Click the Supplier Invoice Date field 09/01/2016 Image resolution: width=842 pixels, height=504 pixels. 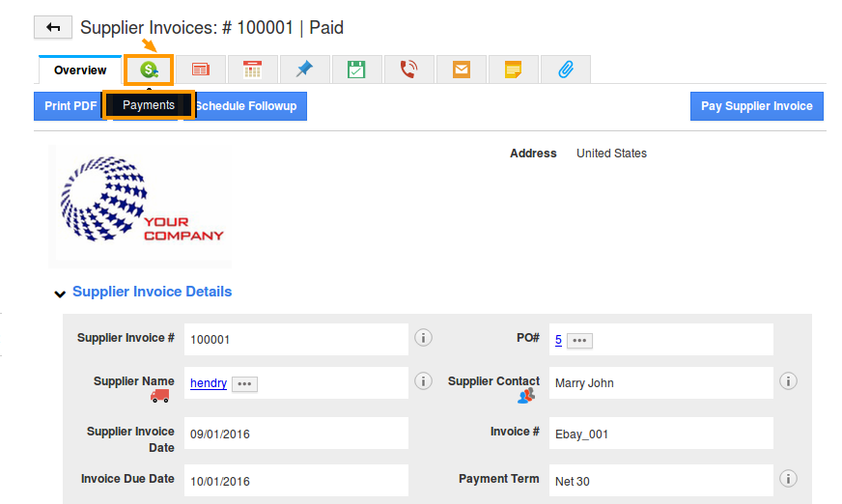(295, 434)
